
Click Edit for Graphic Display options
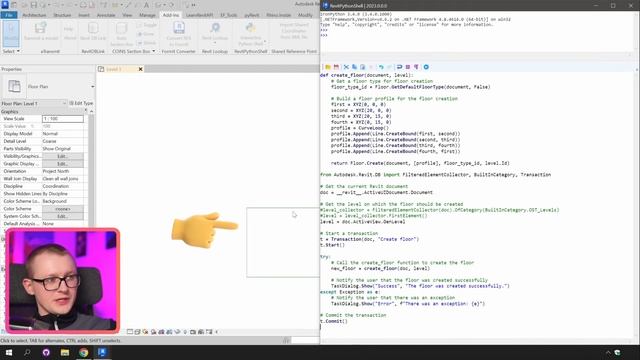(x=62, y=164)
